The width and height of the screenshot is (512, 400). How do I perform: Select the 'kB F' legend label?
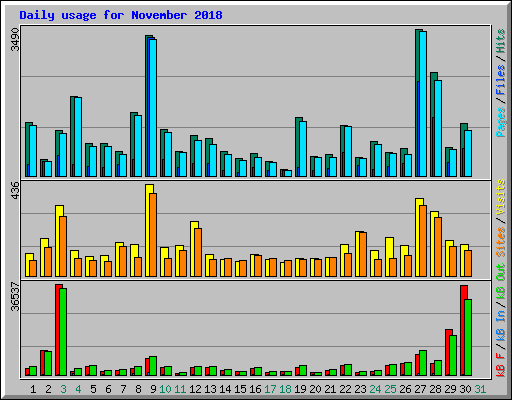(x=500, y=365)
